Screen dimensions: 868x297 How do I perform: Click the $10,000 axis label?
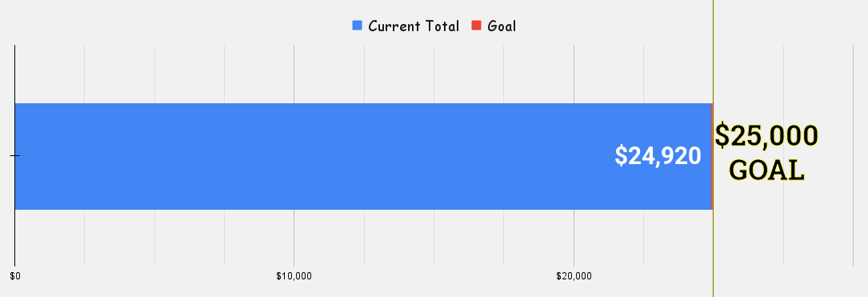click(294, 276)
